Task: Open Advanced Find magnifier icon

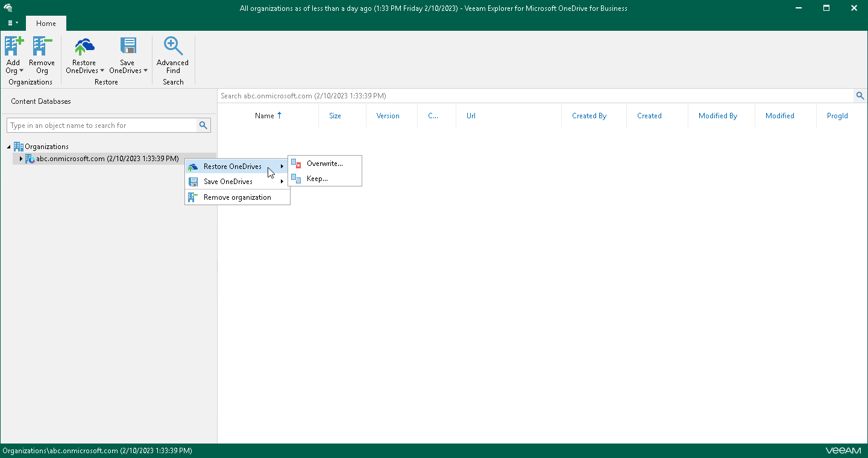Action: (x=173, y=46)
